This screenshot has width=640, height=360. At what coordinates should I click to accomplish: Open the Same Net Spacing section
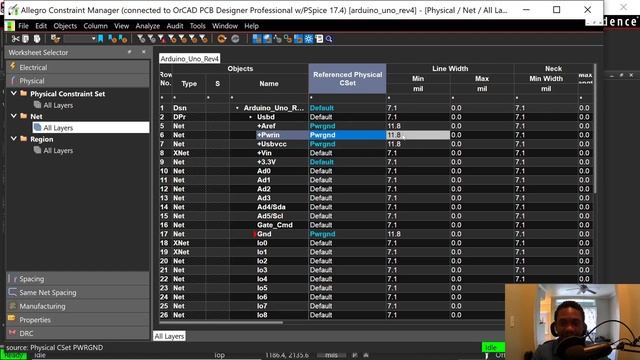pyautogui.click(x=78, y=292)
